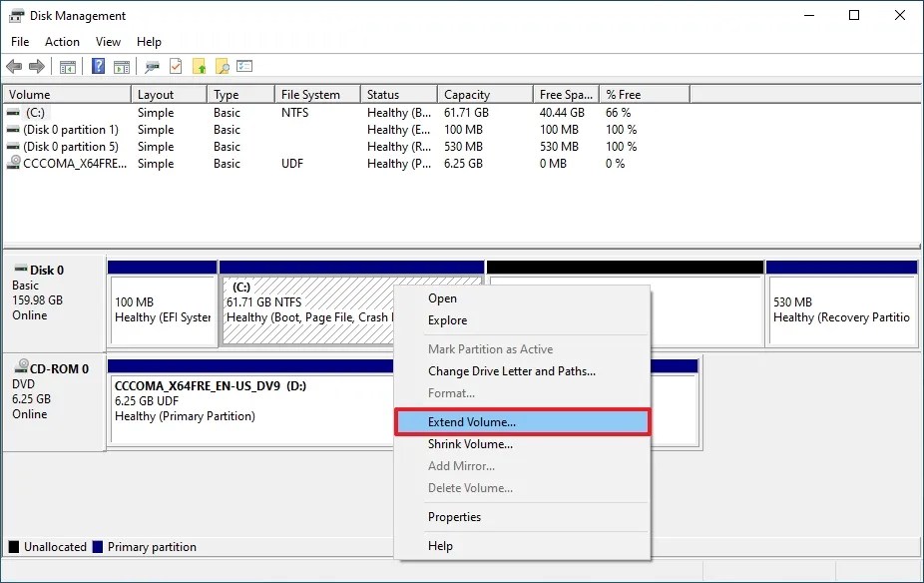Open the Action menu
This screenshot has height=583, width=924.
point(62,41)
